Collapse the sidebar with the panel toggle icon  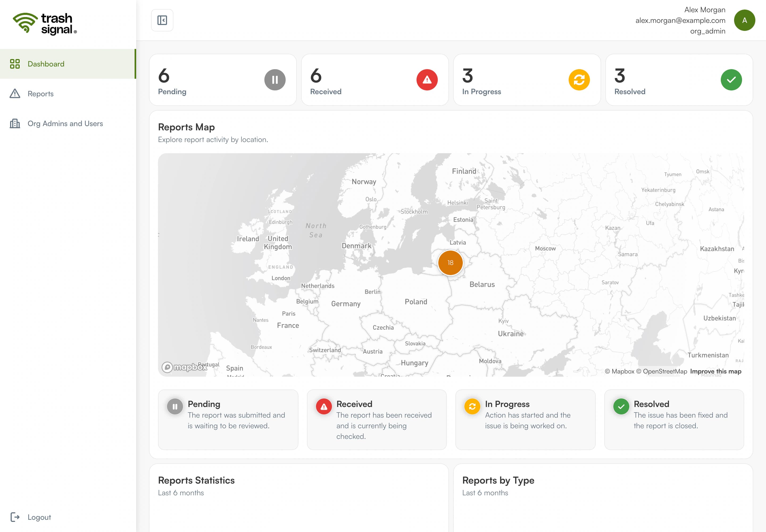coord(162,20)
